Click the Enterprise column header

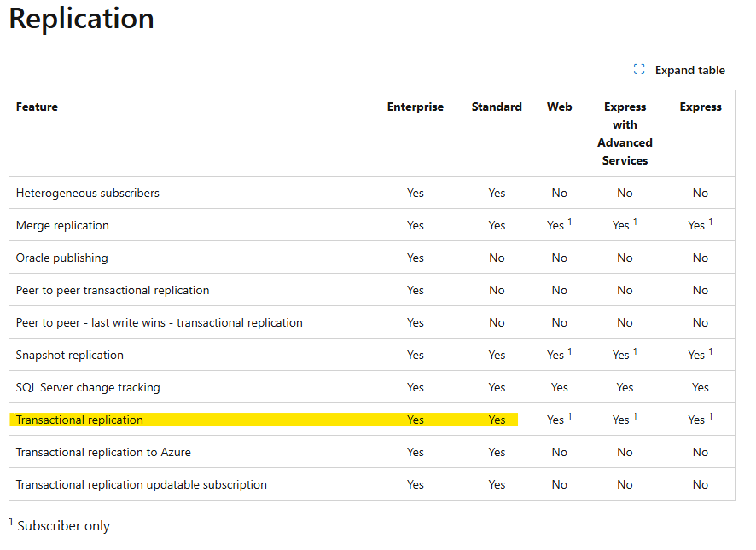click(416, 107)
